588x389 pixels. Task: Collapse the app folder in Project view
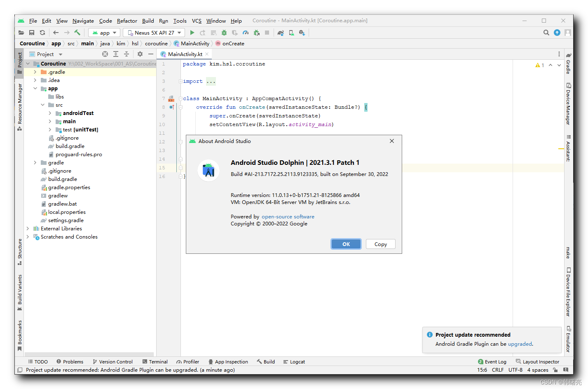point(35,88)
